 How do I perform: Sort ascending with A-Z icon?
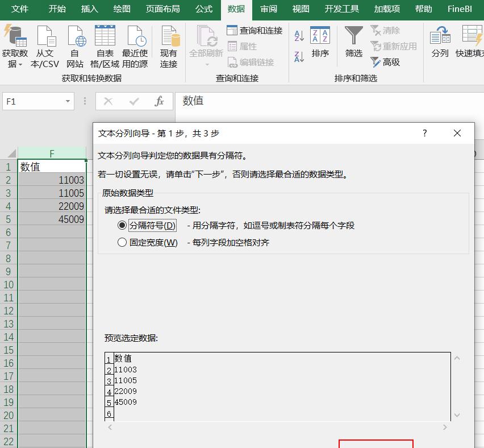[299, 35]
